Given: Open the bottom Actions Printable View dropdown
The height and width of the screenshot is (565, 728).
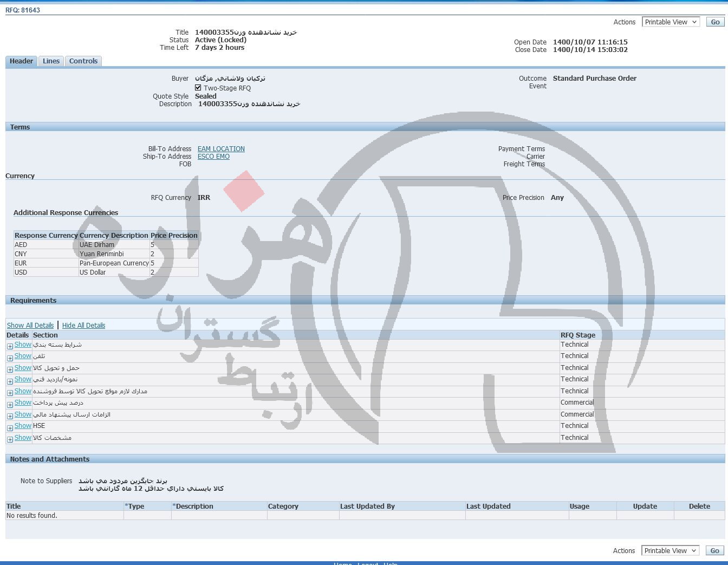Looking at the screenshot, I should pos(670,551).
